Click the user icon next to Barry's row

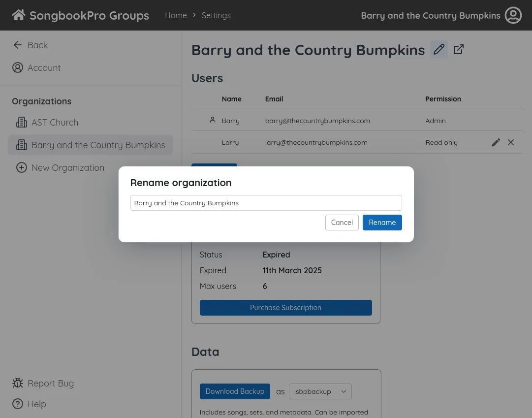[213, 119]
